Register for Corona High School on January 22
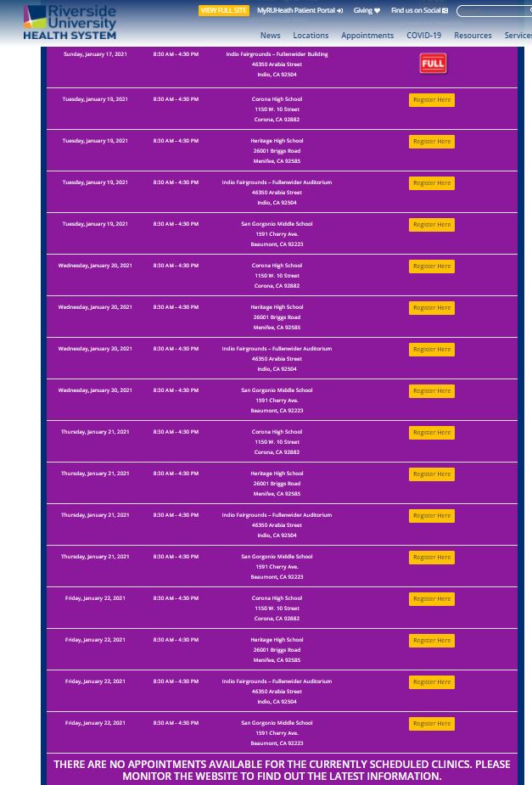The image size is (532, 785). (x=432, y=599)
